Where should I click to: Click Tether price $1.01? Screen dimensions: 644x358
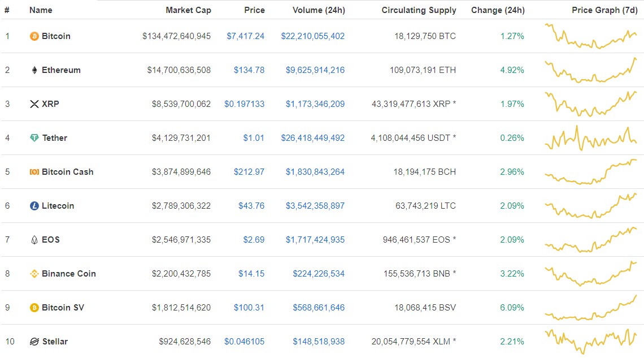point(254,138)
